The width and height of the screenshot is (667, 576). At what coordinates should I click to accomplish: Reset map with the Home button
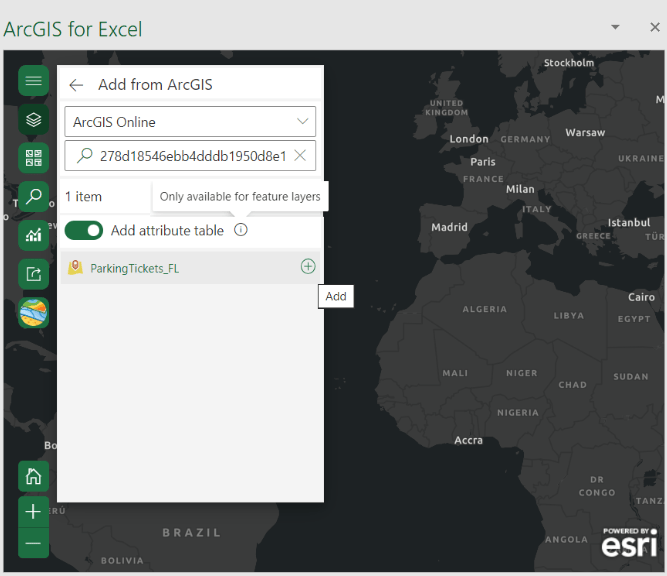coord(34,476)
